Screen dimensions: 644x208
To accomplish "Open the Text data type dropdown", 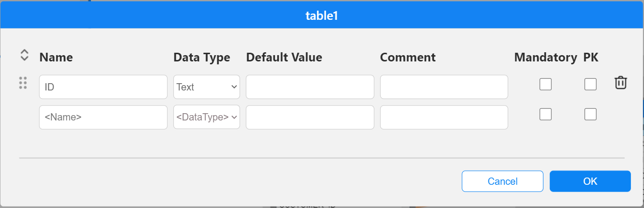I will tap(206, 87).
